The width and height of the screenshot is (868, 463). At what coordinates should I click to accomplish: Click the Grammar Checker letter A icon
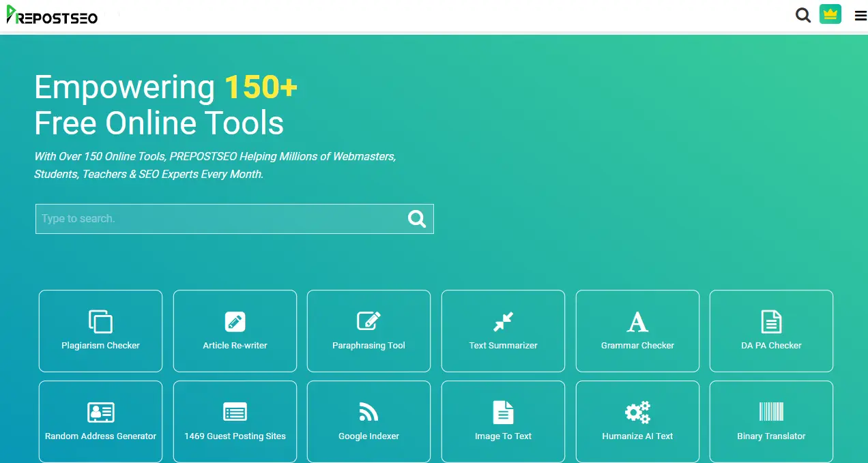[637, 321]
